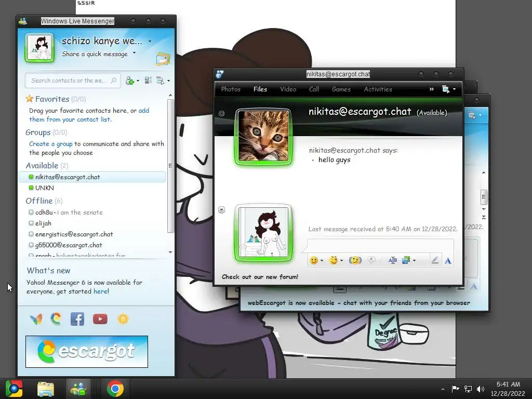Click the sun weather icon
Image resolution: width=532 pixels, height=399 pixels.
tap(123, 319)
